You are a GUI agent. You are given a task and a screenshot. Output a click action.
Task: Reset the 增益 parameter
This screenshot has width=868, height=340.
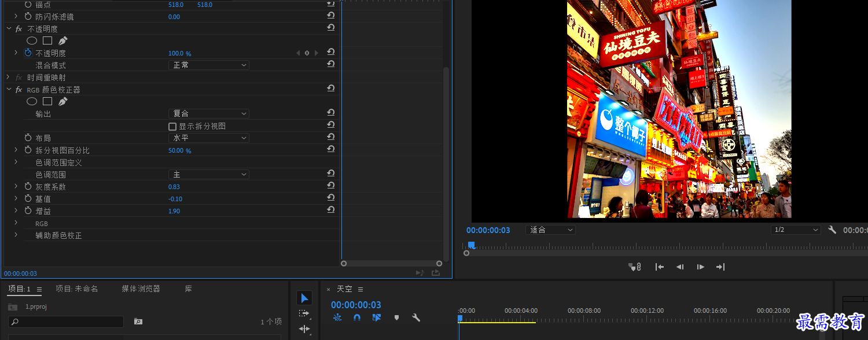point(331,210)
